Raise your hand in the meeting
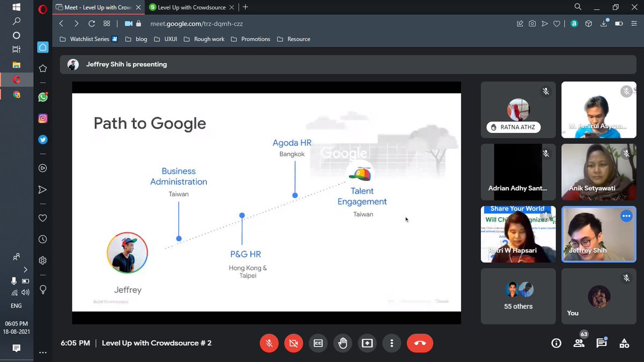Viewport: 644px width, 362px height. (343, 343)
